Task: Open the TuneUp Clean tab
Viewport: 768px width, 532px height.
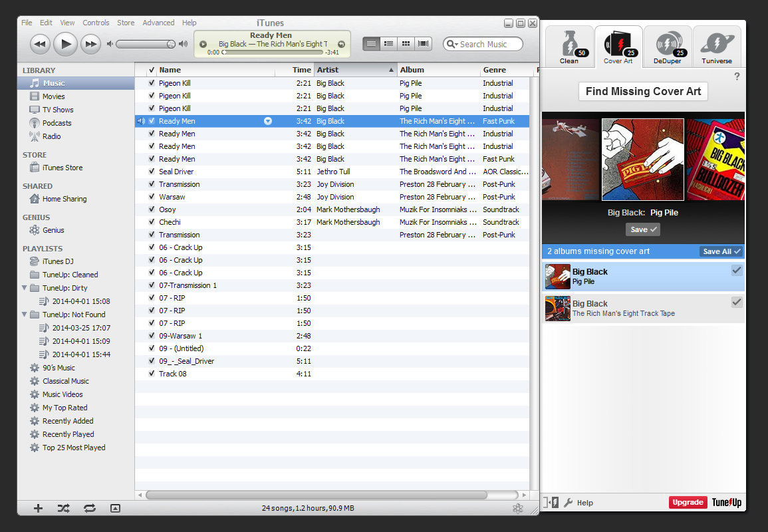Action: click(x=569, y=47)
